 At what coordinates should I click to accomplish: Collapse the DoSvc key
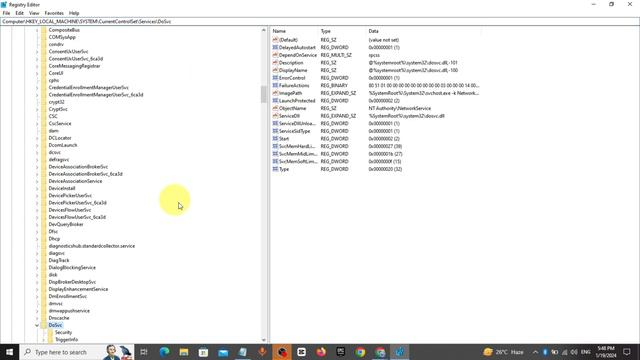pos(37,325)
